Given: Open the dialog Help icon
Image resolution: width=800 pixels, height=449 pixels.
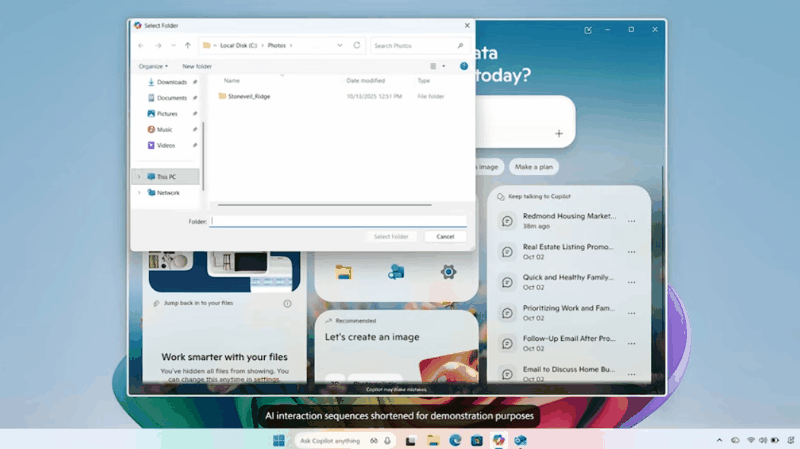Looking at the screenshot, I should [463, 66].
